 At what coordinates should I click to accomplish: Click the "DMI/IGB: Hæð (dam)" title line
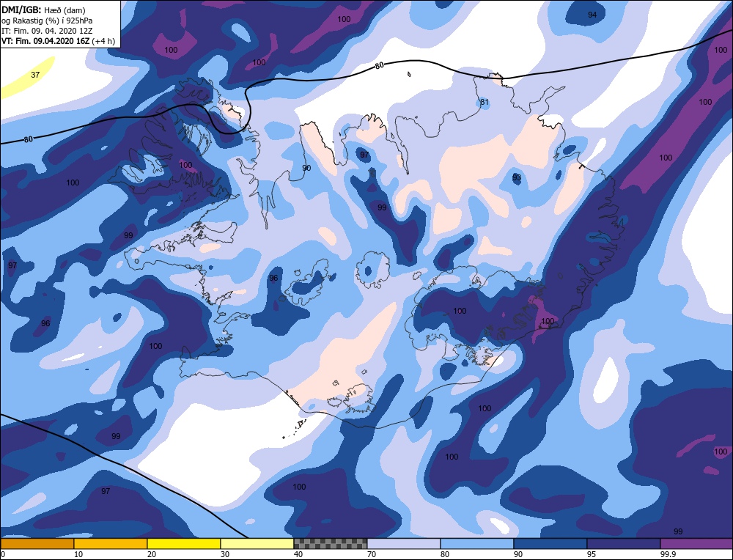point(43,10)
